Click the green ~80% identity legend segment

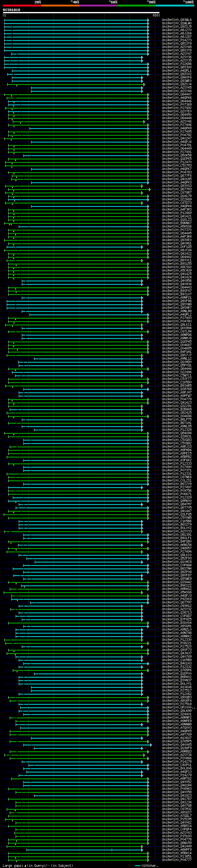(x=136, y=6)
